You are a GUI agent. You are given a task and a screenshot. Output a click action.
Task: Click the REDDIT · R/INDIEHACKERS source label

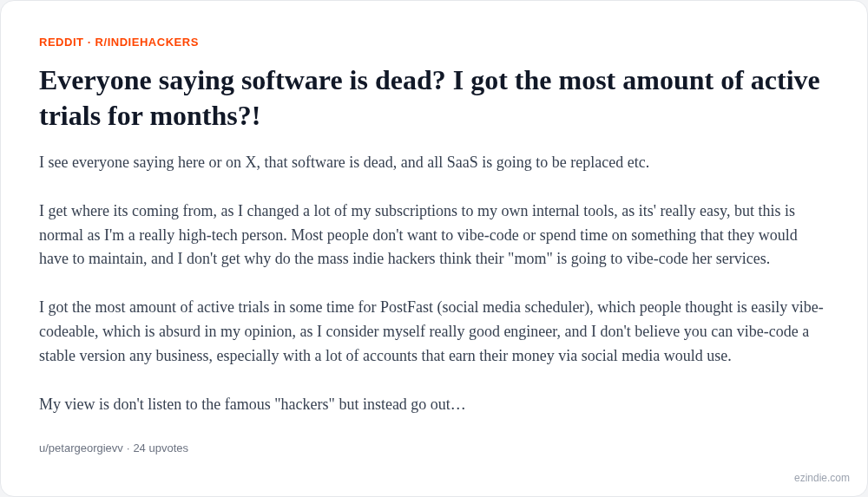pyautogui.click(x=118, y=42)
